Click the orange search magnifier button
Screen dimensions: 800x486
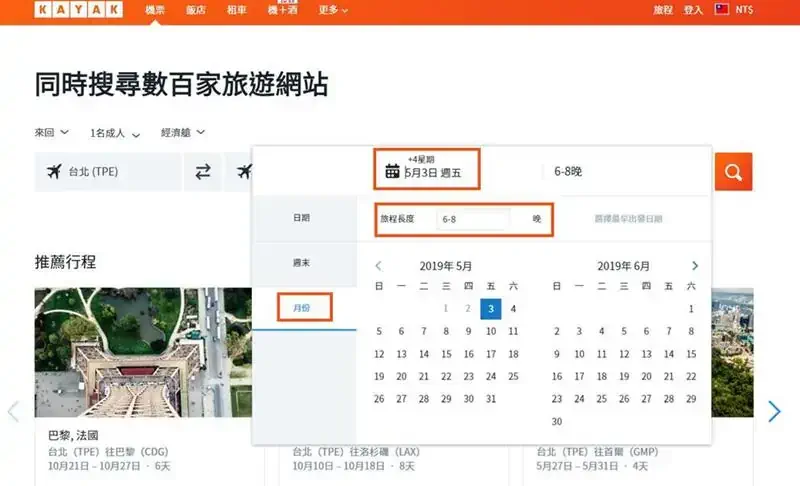coord(733,172)
